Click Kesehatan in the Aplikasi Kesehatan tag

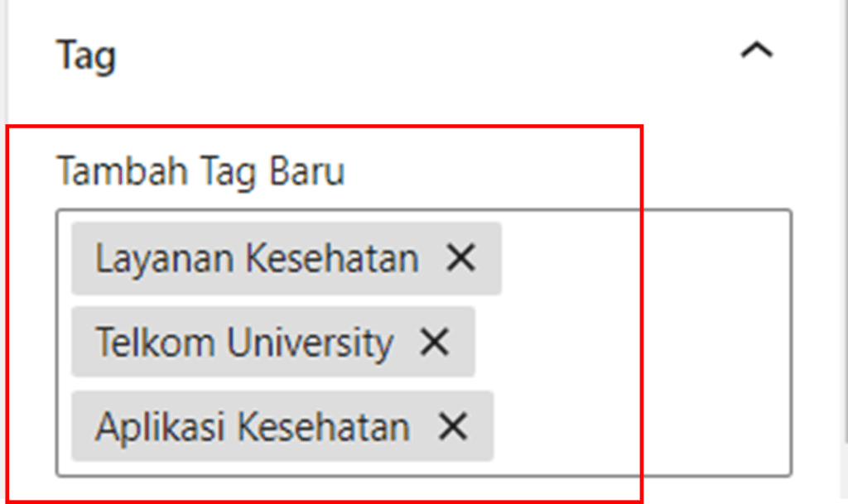324,426
